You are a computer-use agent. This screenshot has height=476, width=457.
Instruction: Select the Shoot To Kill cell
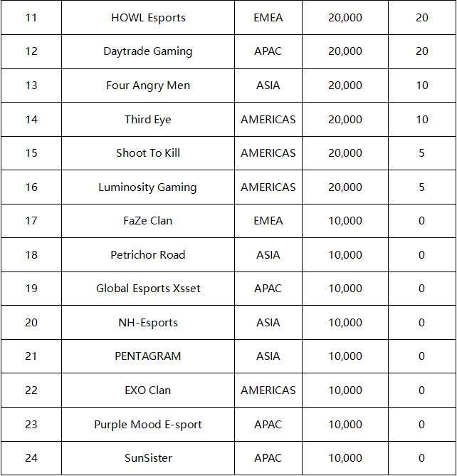click(x=148, y=153)
